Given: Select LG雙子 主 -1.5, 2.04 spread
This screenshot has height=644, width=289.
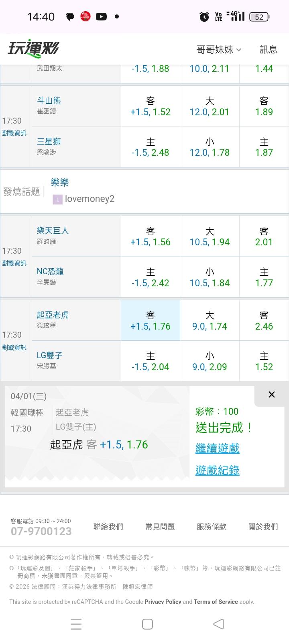Looking at the screenshot, I should [151, 361].
